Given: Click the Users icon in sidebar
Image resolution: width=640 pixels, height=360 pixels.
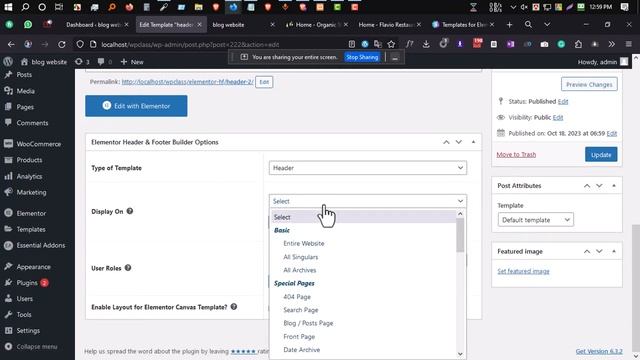Looking at the screenshot, I should pos(8,298).
